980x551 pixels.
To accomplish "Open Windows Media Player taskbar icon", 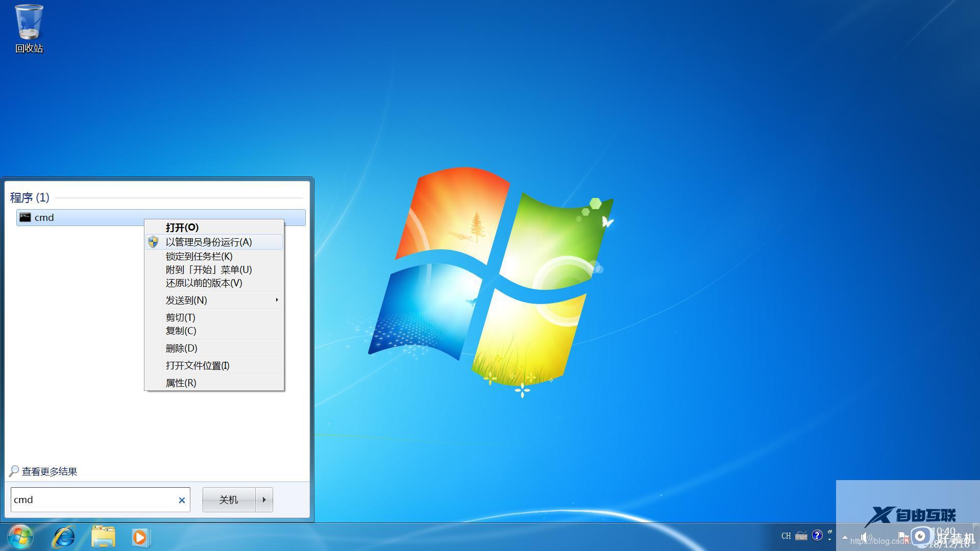I will click(140, 537).
